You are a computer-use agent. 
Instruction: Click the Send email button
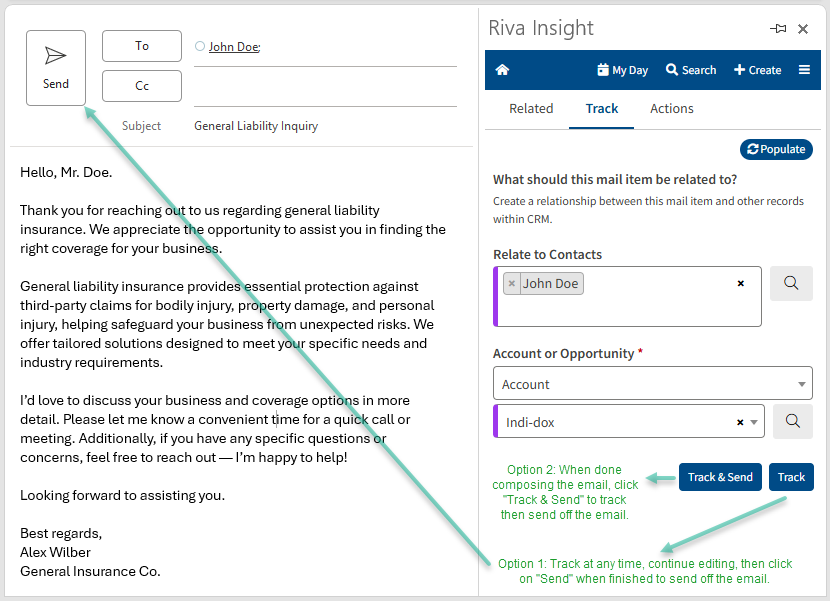click(x=56, y=68)
